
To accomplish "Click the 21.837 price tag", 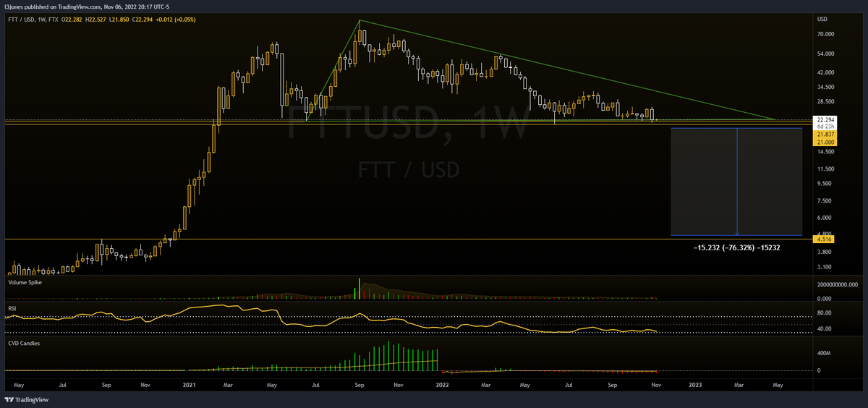I will click(x=825, y=135).
